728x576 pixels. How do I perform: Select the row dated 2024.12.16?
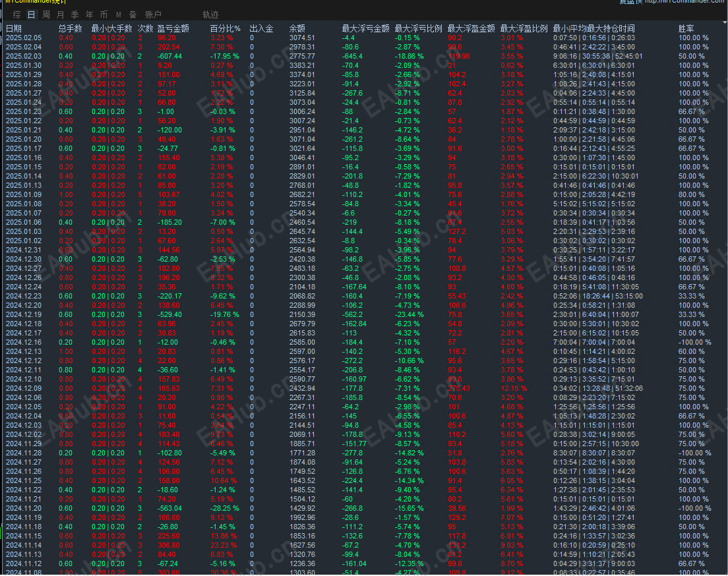(x=364, y=343)
